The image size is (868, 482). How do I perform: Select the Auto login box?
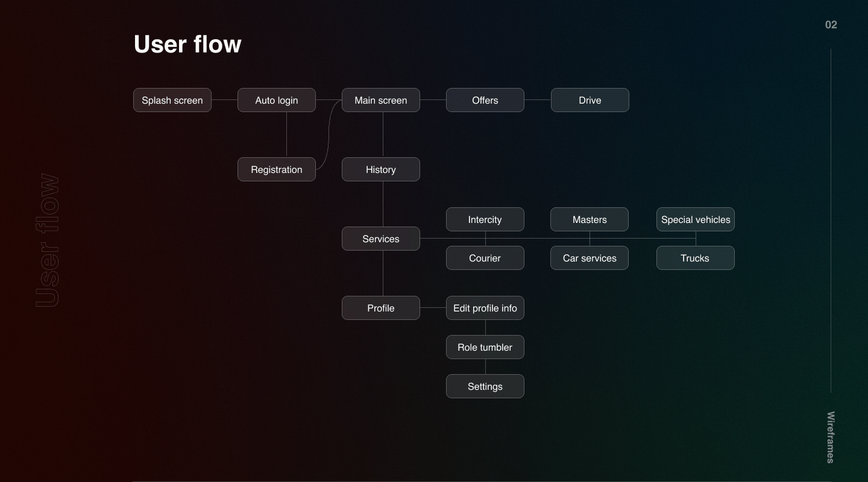click(x=277, y=100)
